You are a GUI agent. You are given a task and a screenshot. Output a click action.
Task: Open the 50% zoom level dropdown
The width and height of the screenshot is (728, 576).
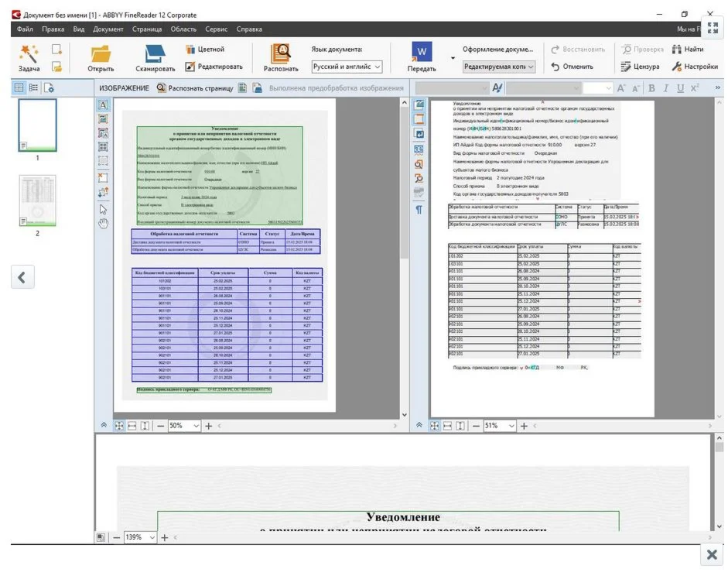click(195, 425)
